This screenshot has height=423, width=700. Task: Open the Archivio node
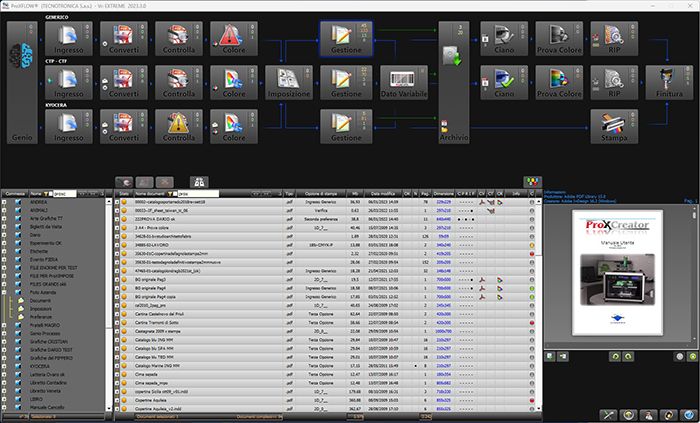[x=454, y=83]
